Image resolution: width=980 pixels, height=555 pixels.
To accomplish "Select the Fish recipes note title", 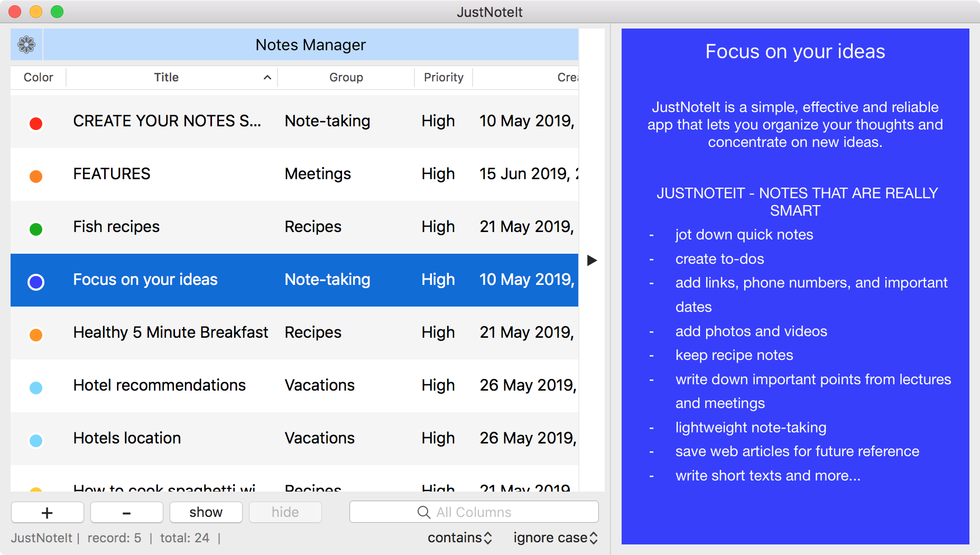I will click(116, 227).
